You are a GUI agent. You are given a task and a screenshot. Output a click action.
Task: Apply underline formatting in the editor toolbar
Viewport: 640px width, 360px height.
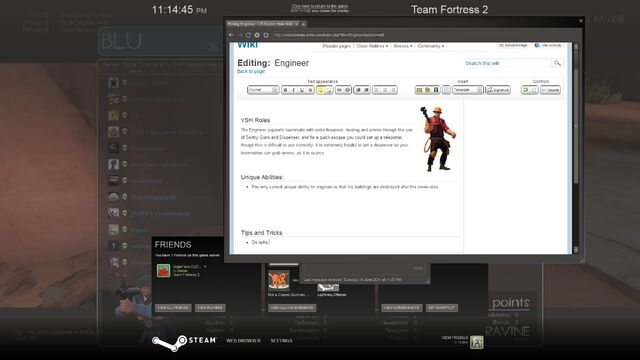(x=302, y=90)
